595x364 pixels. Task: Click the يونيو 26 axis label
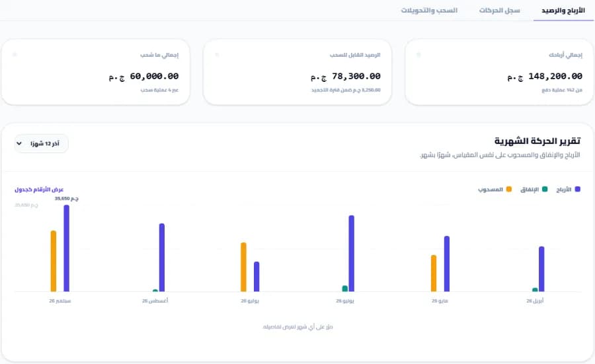(x=345, y=301)
